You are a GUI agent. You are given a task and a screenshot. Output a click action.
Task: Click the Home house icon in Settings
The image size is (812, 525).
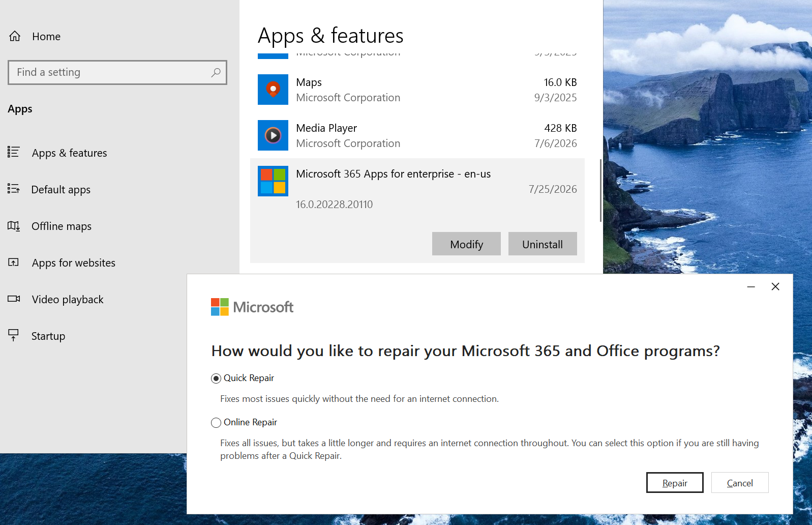tap(15, 36)
